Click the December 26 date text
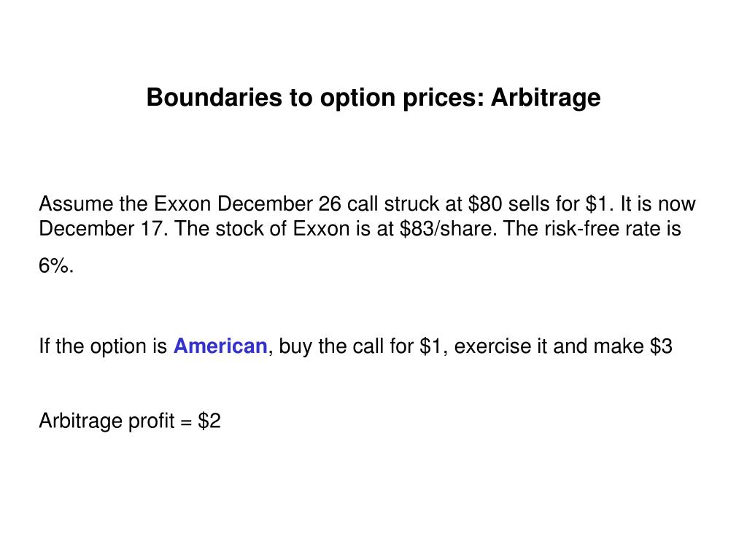 (x=279, y=204)
